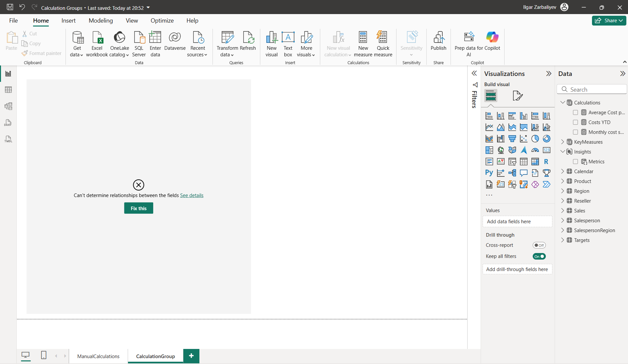Refresh the data
This screenshot has height=364, width=628.
click(x=248, y=41)
